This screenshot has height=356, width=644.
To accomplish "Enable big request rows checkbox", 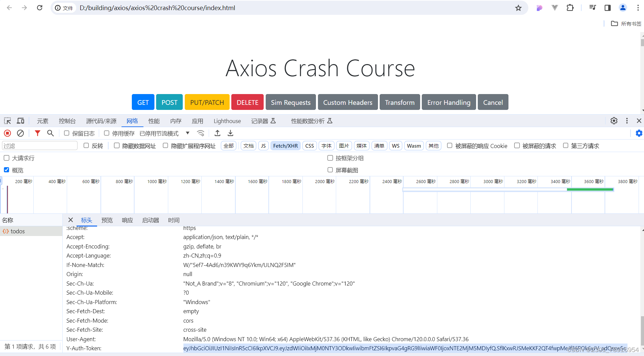I will point(6,158).
